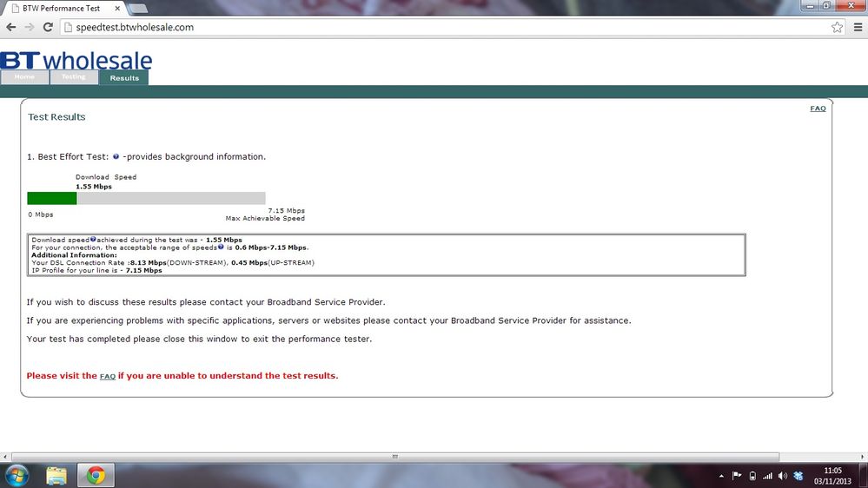The height and width of the screenshot is (488, 868).
Task: Show hidden system tray icons
Action: (721, 476)
